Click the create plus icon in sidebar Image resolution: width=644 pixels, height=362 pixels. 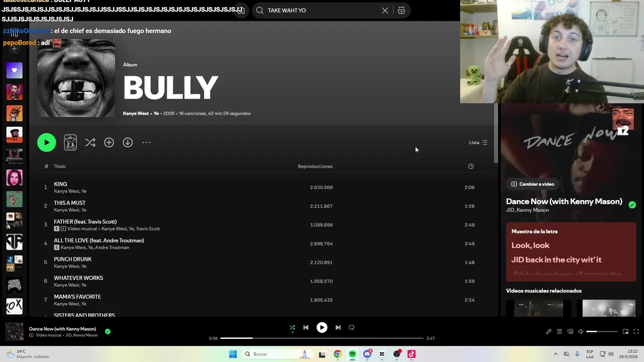click(x=14, y=49)
